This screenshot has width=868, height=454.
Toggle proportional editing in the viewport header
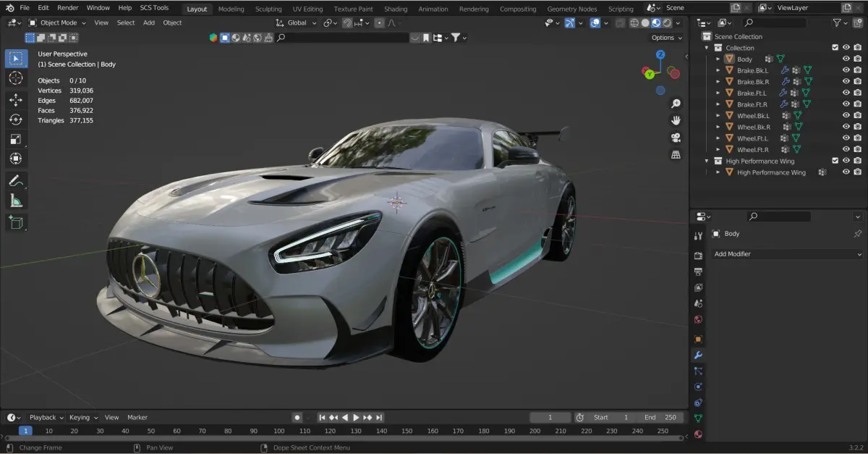click(379, 22)
